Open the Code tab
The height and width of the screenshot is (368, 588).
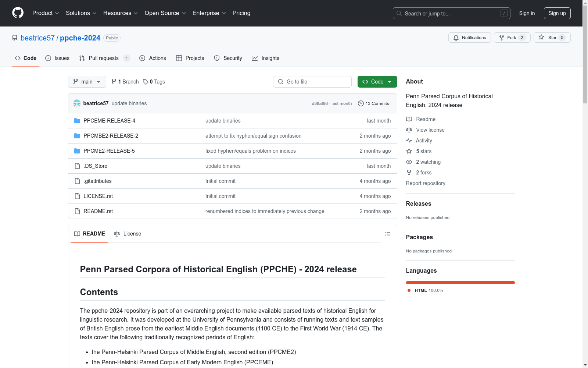[x=26, y=58]
